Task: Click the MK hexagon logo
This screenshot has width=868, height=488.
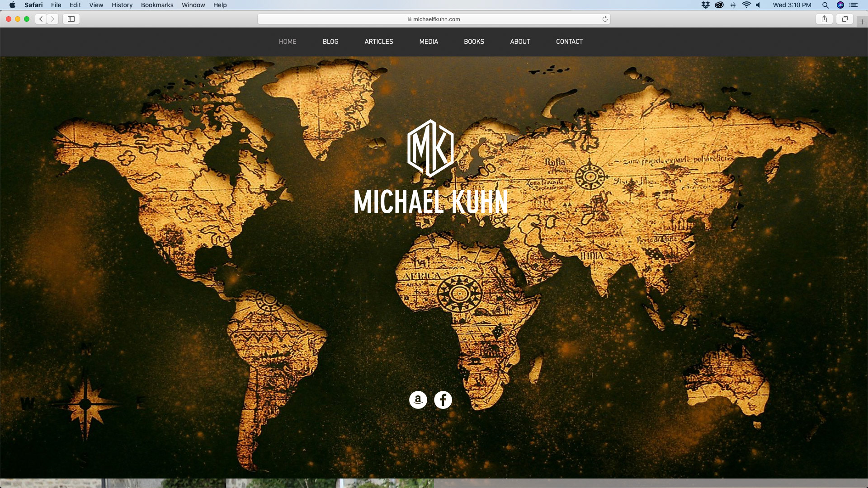Action: [430, 149]
